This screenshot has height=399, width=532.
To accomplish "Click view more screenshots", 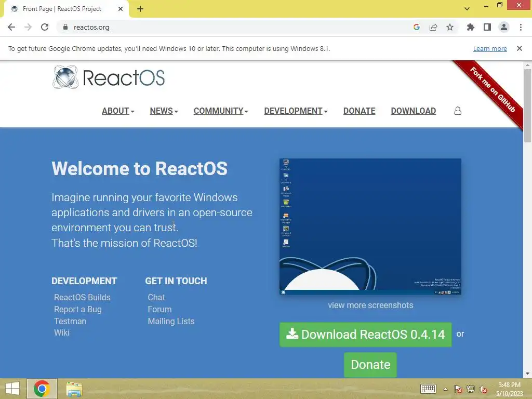I will coord(370,305).
